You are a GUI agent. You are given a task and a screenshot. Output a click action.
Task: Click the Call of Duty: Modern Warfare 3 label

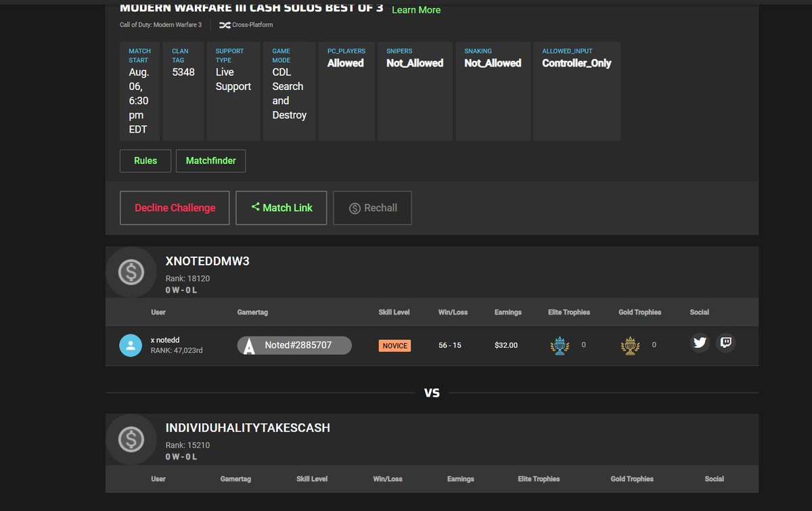pos(161,25)
